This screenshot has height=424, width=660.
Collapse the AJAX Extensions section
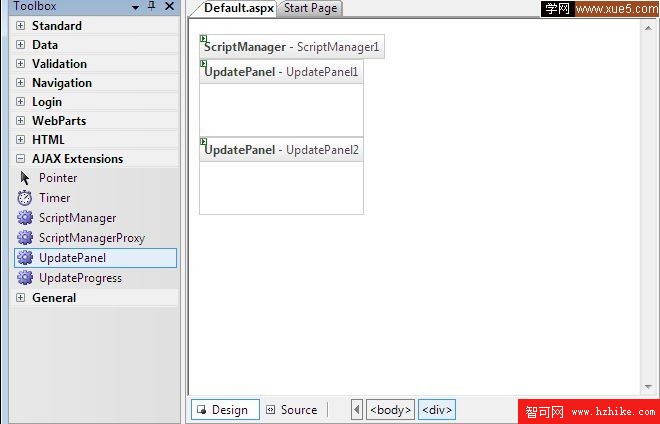(x=20, y=159)
